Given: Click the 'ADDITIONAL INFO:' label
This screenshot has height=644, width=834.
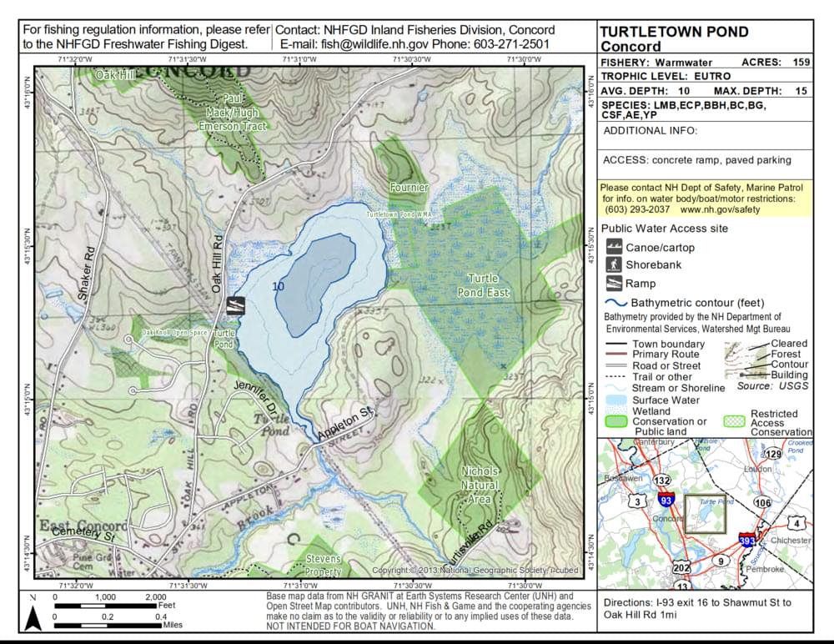Looking at the screenshot, I should click(650, 130).
